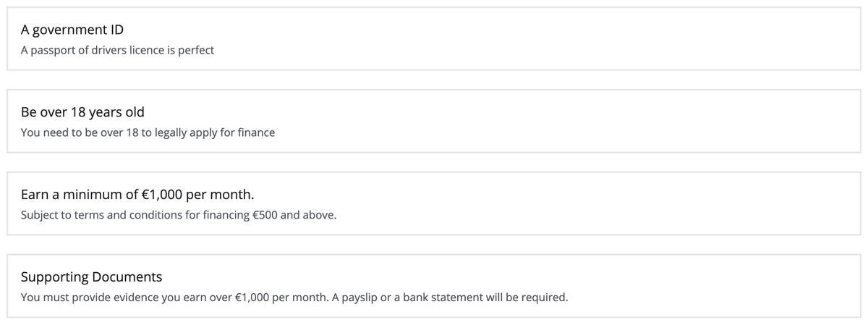Click the 'Supporting Documents' heading
Viewport: 868px width, 325px height.
(91, 277)
